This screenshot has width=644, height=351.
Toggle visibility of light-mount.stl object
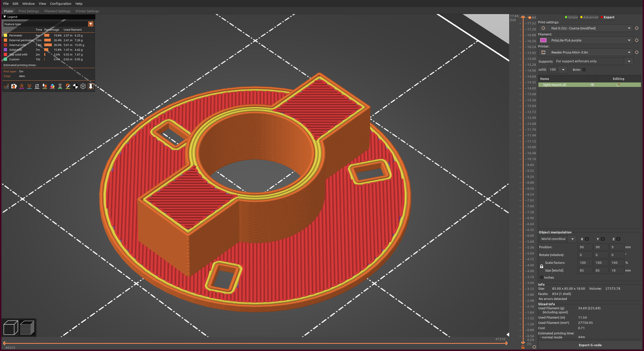tap(592, 85)
